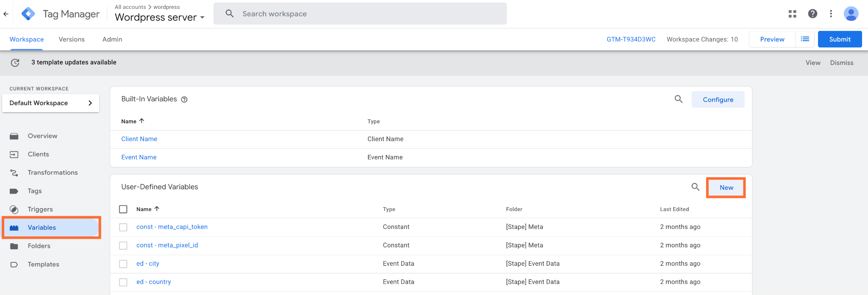868x295 pixels.
Task: Open the Event Name built-in variable
Action: click(x=139, y=157)
